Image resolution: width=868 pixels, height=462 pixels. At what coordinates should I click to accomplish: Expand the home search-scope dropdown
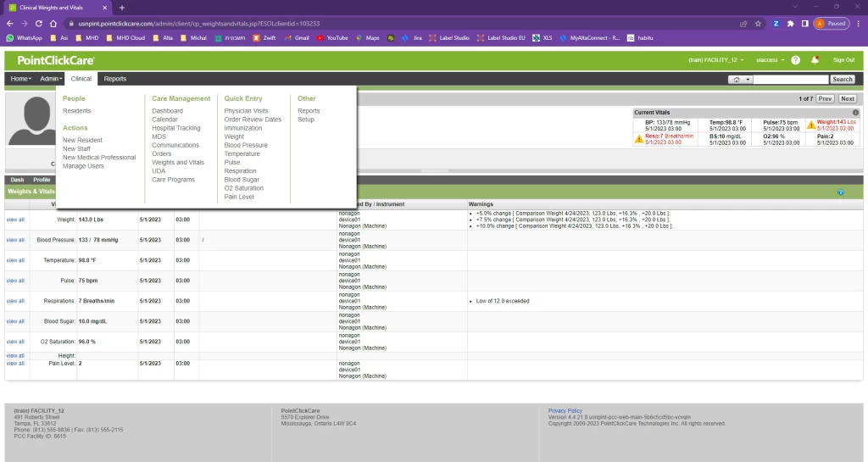click(740, 80)
